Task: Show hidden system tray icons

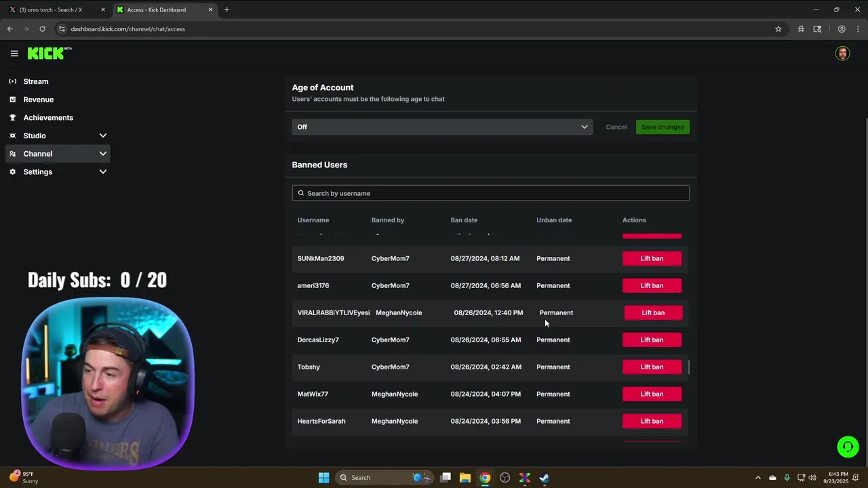Action: coord(757,478)
